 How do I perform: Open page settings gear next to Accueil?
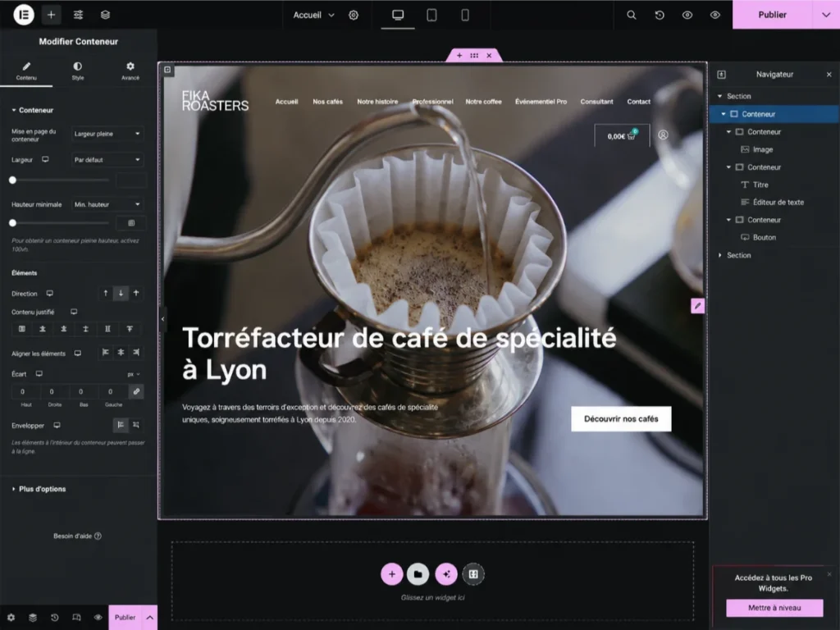354,15
